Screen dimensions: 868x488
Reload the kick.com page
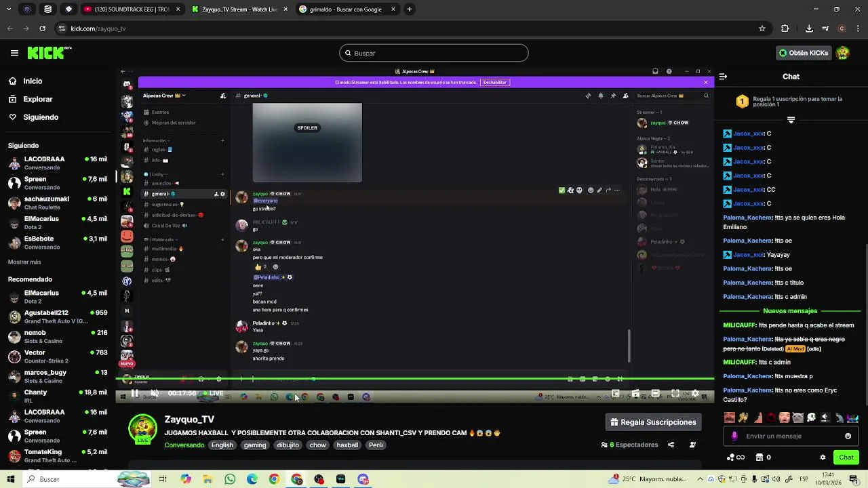click(42, 28)
